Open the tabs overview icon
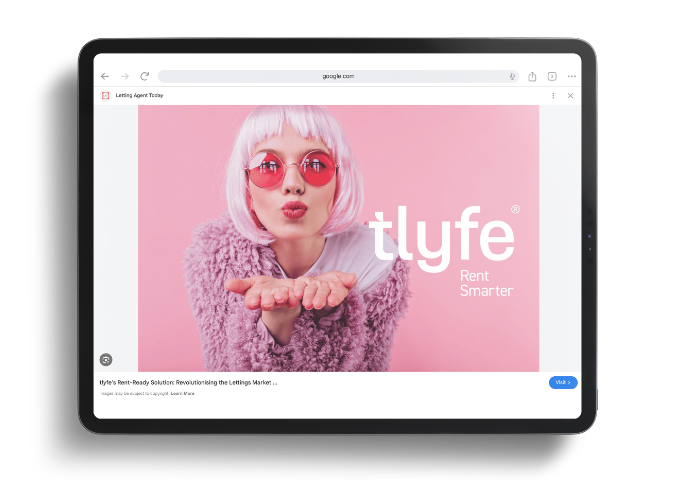The image size is (675, 480). [x=552, y=76]
